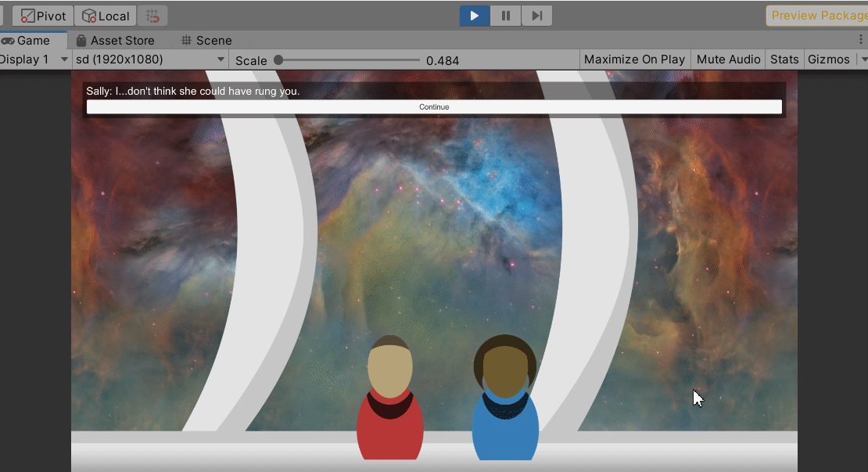This screenshot has width=868, height=472.
Task: Click the Step frame button
Action: point(536,16)
